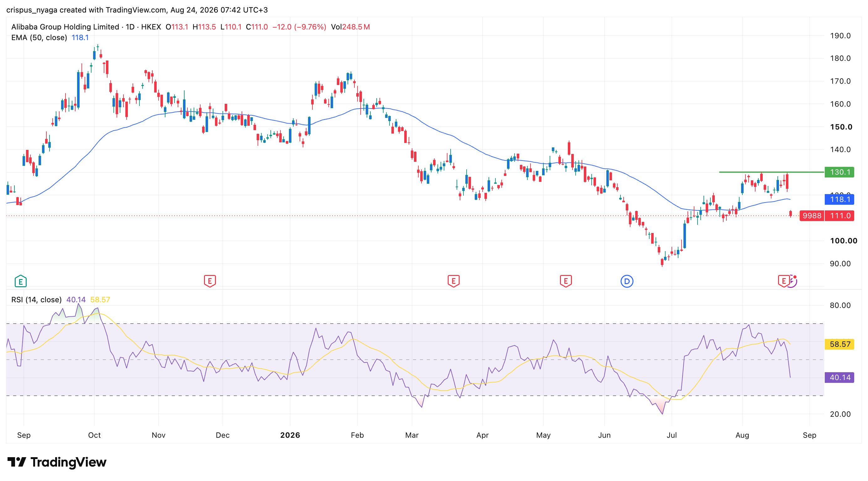Viewport: 868px width, 481px height.
Task: Select the "1D" interval in the legend
Action: [130, 27]
